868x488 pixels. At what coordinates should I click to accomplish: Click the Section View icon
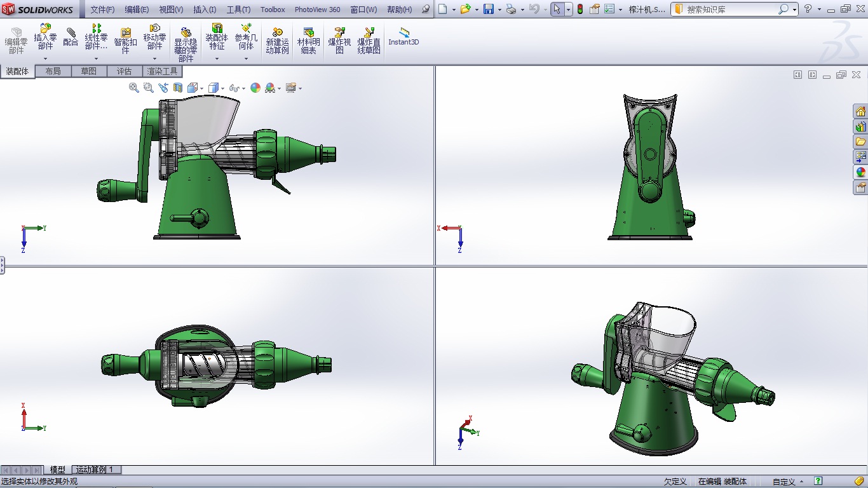coord(178,88)
